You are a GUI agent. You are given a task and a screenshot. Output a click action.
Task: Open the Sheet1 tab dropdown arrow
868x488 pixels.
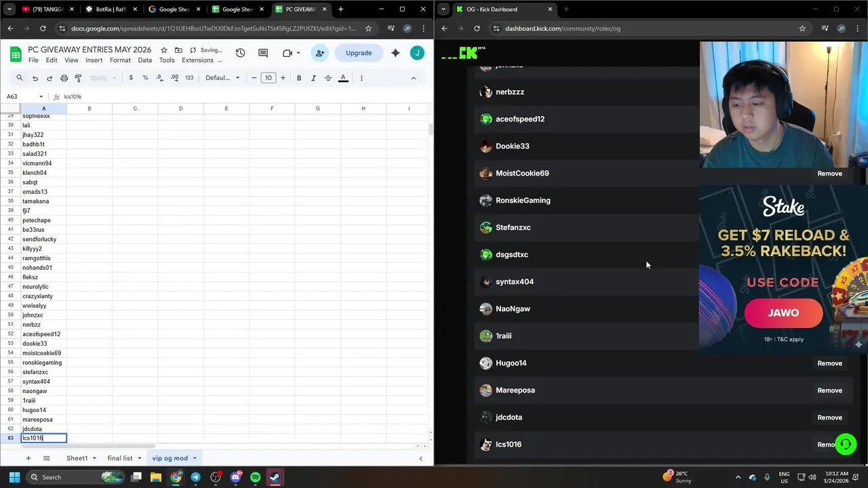94,459
